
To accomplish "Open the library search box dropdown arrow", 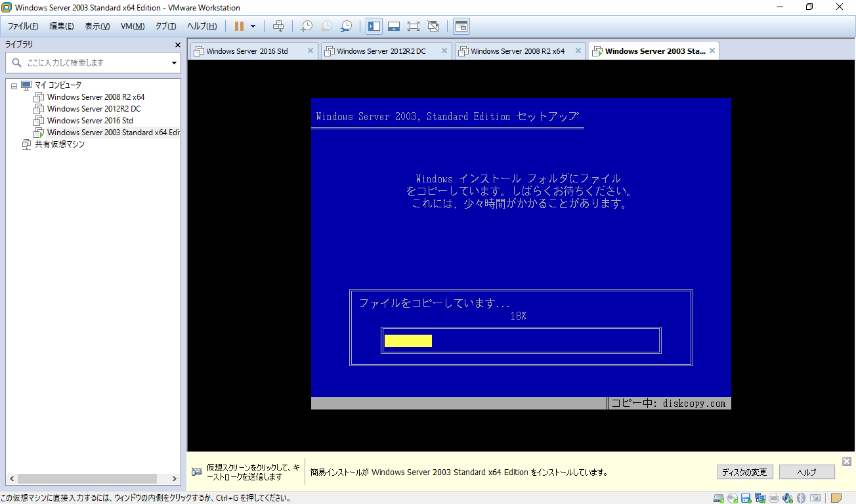I will (x=174, y=63).
